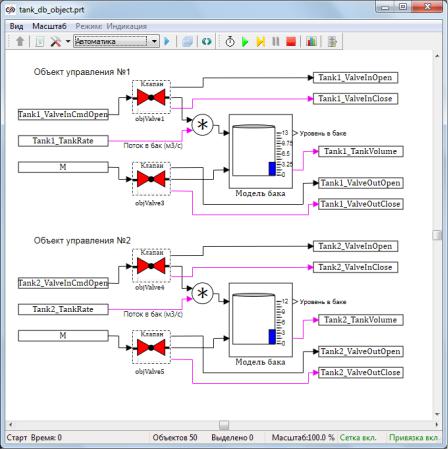This screenshot has height=449, width=448.
Task: Click the M block connected to objValve3
Action: 63,167
